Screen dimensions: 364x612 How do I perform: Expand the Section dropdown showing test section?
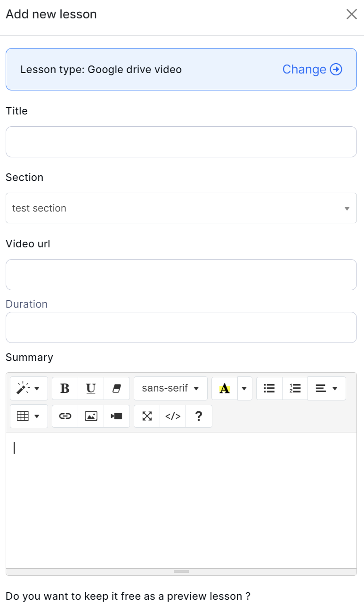[x=181, y=208]
